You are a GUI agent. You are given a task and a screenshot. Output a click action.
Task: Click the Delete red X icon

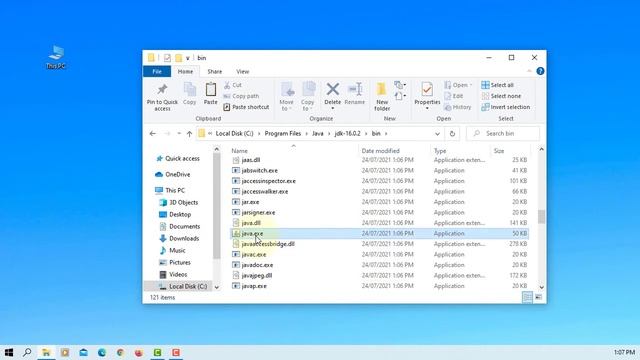333,89
